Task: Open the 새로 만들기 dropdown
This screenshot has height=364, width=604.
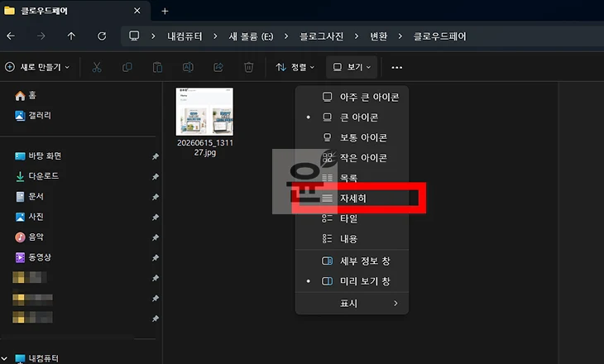Action: [37, 67]
